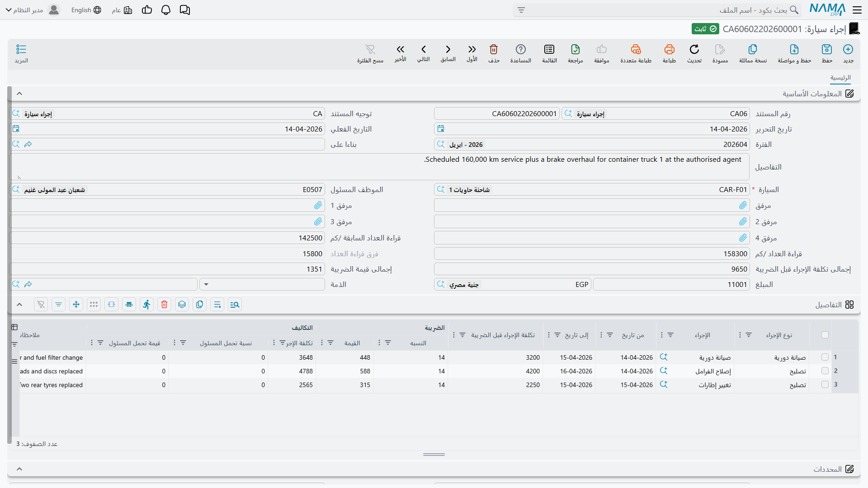Select the الرئيسية tab
The image size is (868, 488).
[840, 78]
